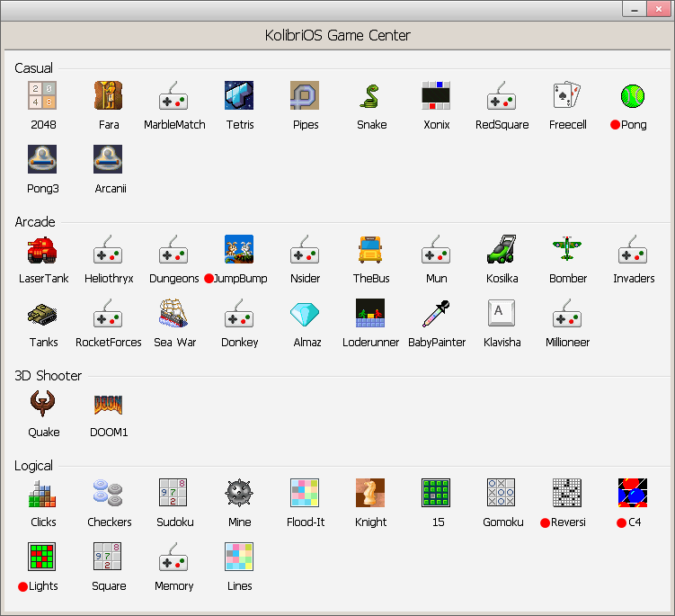Launch the 2048 game icon

(42, 95)
